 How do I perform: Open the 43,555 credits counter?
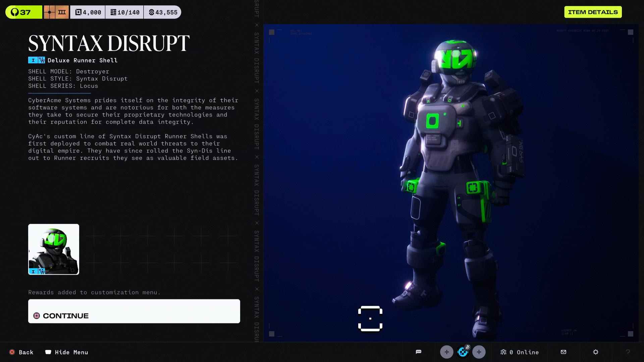click(163, 12)
